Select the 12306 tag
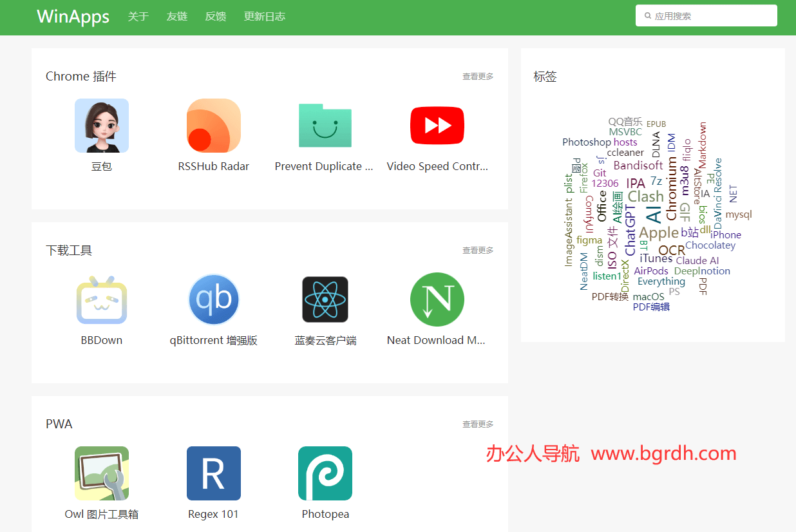 pos(605,184)
